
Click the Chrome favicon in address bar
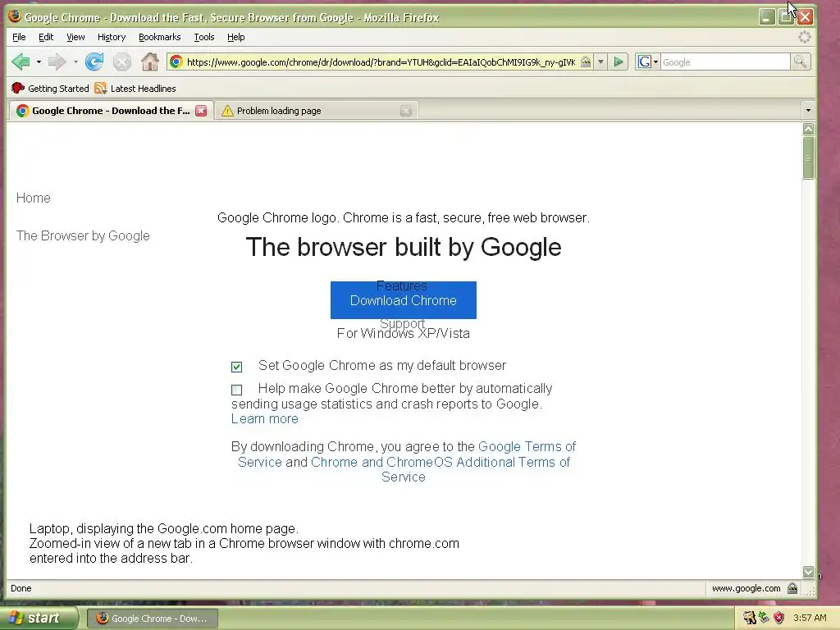pos(176,62)
